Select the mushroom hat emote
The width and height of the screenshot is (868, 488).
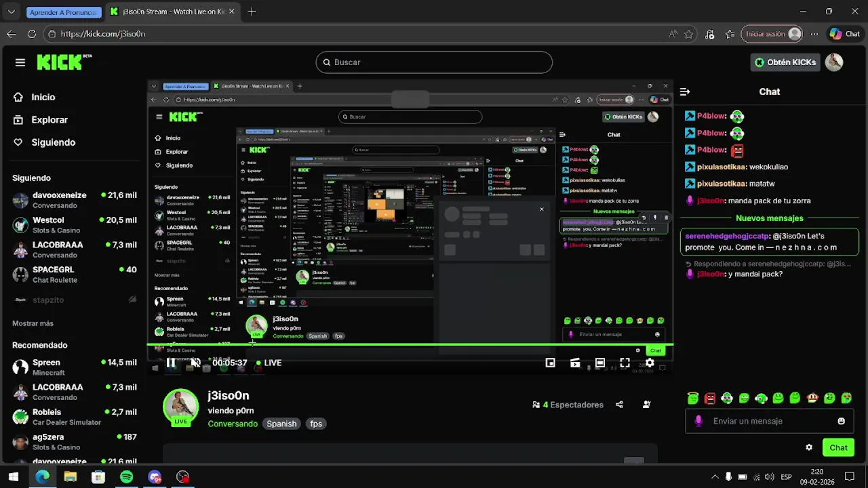[x=812, y=398]
